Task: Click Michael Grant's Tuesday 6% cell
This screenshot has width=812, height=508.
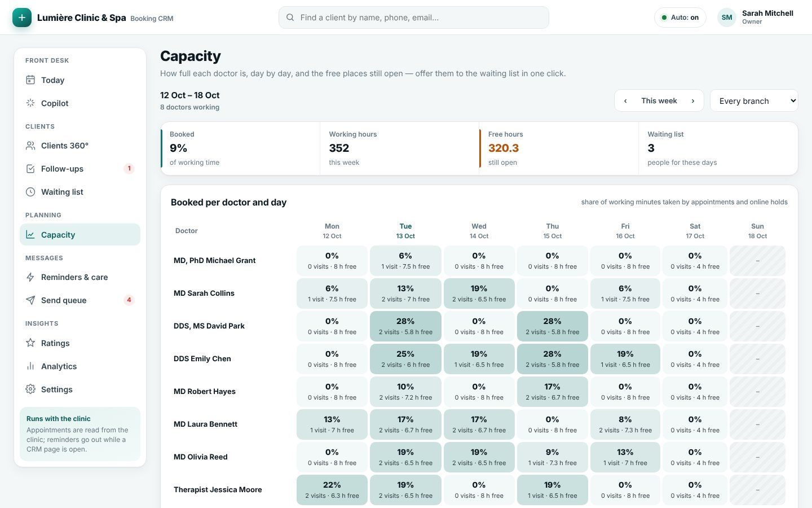Action: point(405,261)
